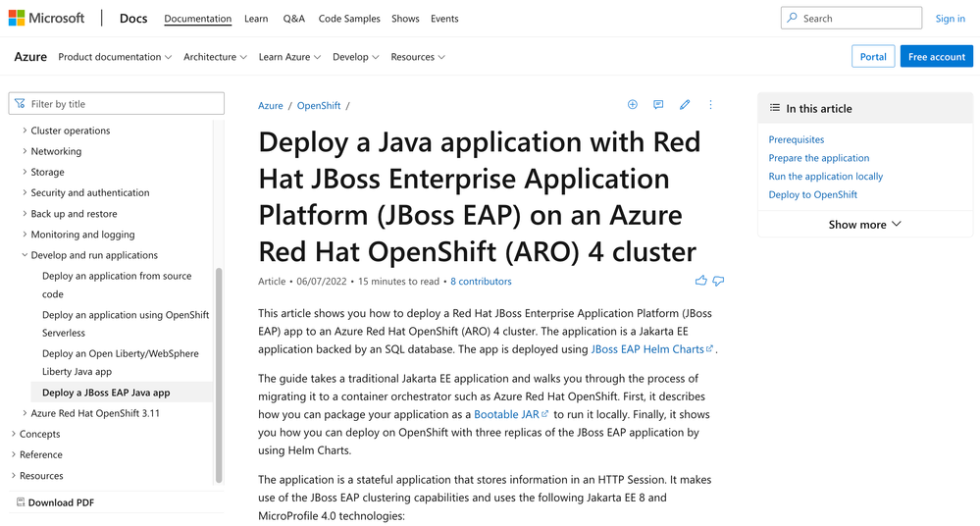Click the sidebar tree scrollbar
The height and width of the screenshot is (526, 980).
coord(219,375)
